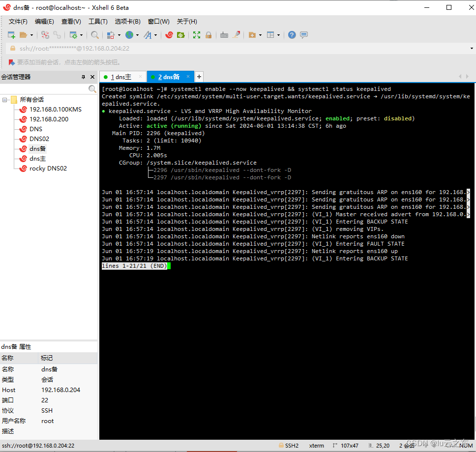
Task: Click the chat bubble feedback icon
Action: click(x=304, y=35)
